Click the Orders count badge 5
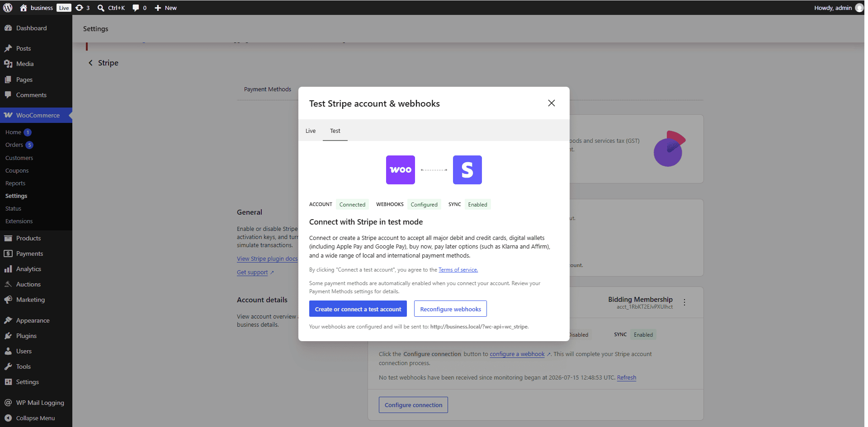Image resolution: width=868 pixels, height=427 pixels. (29, 145)
